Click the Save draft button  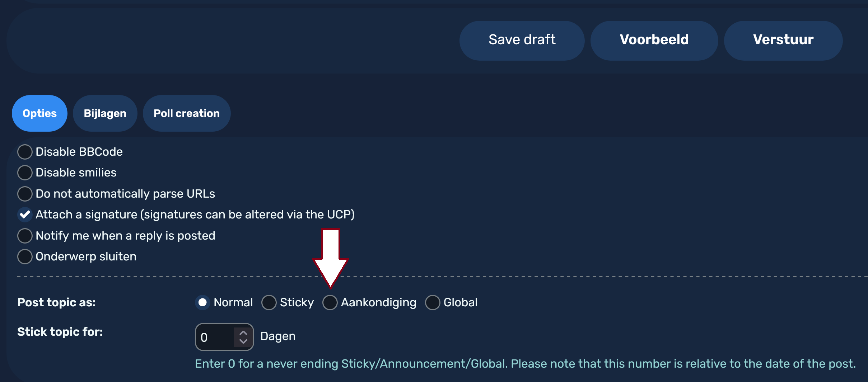coord(521,40)
